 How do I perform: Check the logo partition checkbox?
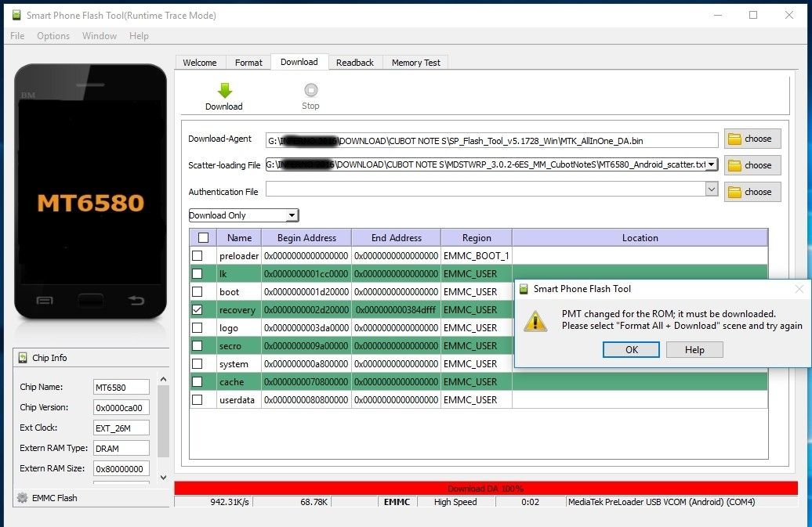click(198, 328)
